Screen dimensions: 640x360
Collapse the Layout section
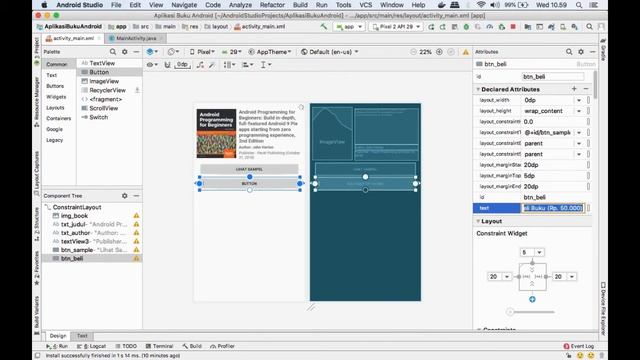click(x=478, y=221)
